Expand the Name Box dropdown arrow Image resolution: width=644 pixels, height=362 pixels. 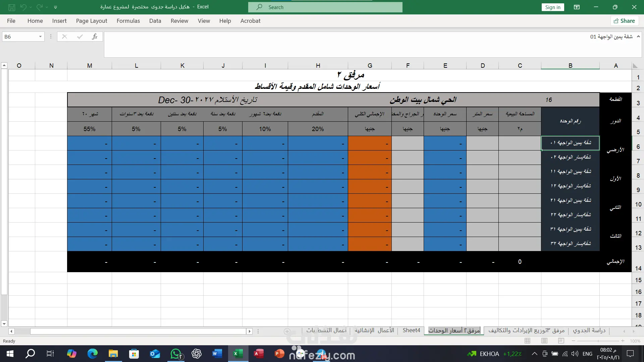tap(40, 37)
